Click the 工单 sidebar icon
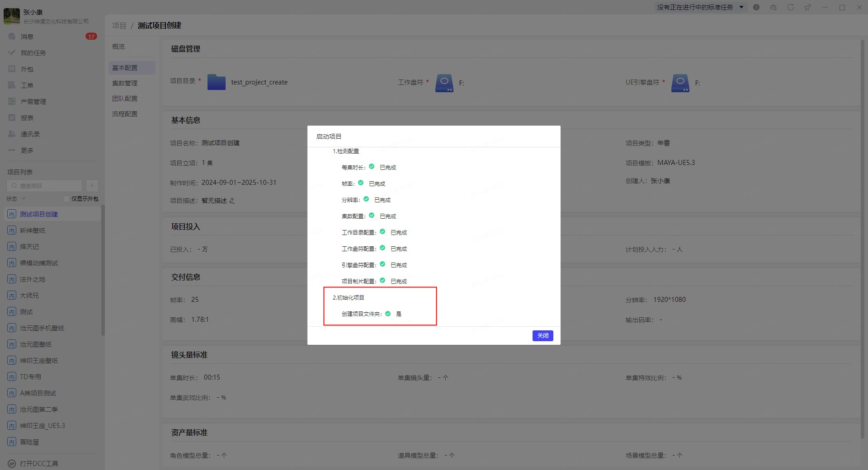The image size is (868, 470). (x=12, y=85)
